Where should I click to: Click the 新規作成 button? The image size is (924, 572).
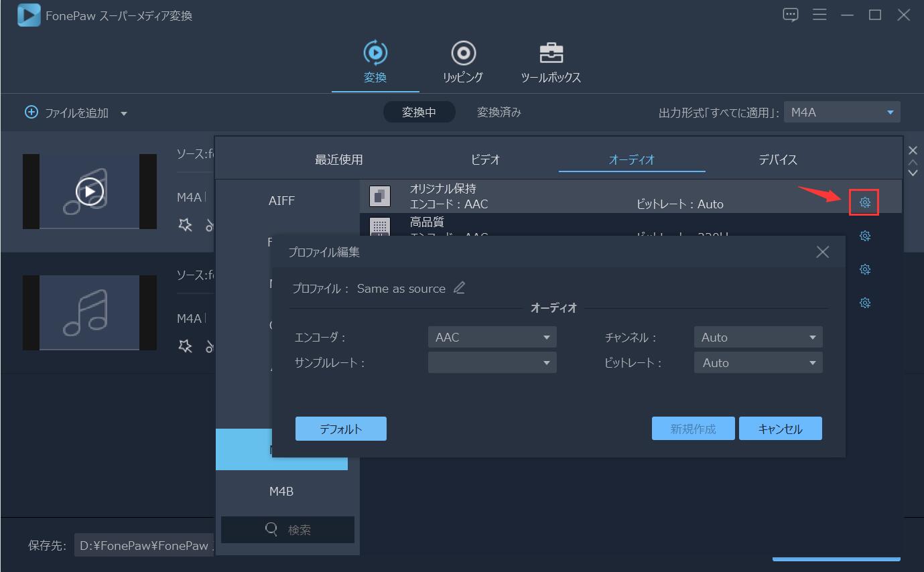(694, 429)
